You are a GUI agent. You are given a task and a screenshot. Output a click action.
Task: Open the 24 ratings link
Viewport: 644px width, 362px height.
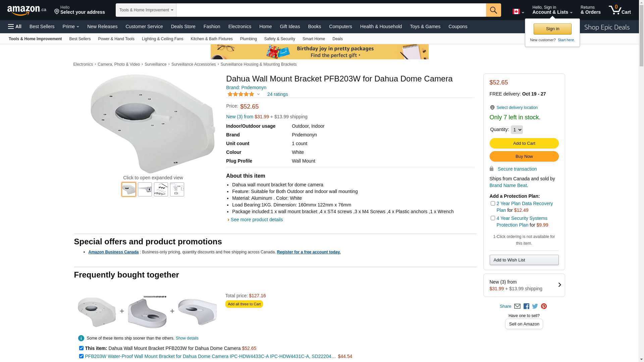tap(277, 94)
